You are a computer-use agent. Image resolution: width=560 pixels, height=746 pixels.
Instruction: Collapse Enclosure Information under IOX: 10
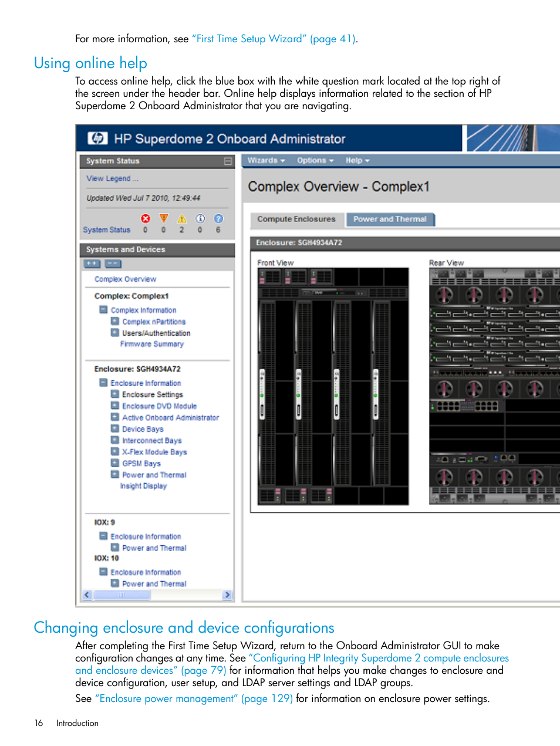(103, 572)
